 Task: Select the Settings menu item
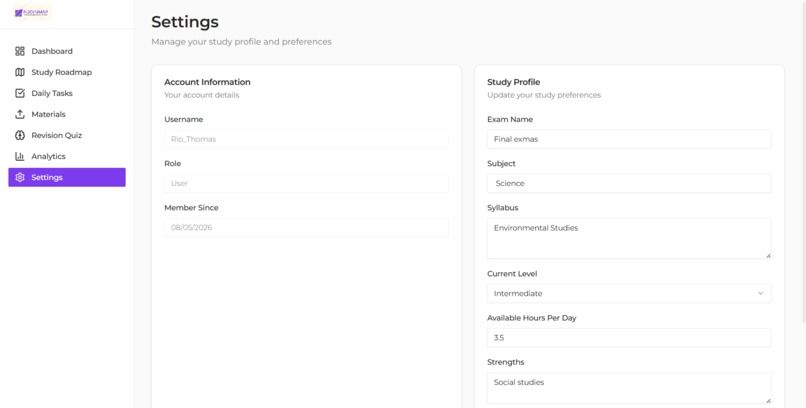[67, 177]
